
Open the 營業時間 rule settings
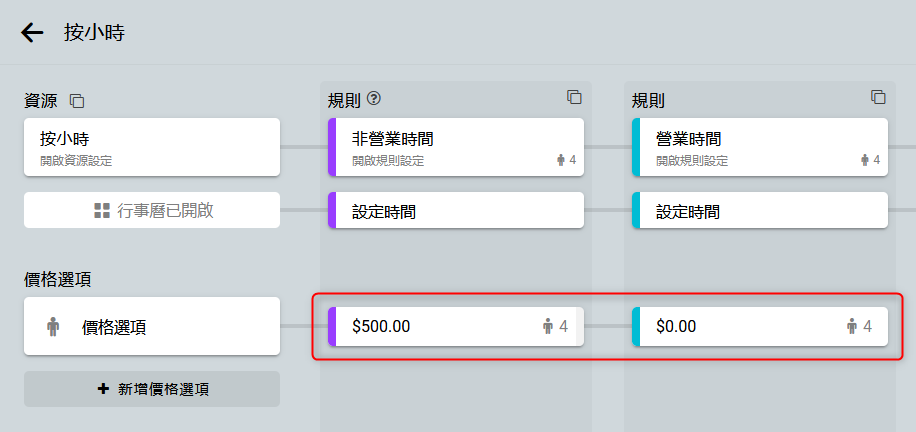tap(745, 147)
